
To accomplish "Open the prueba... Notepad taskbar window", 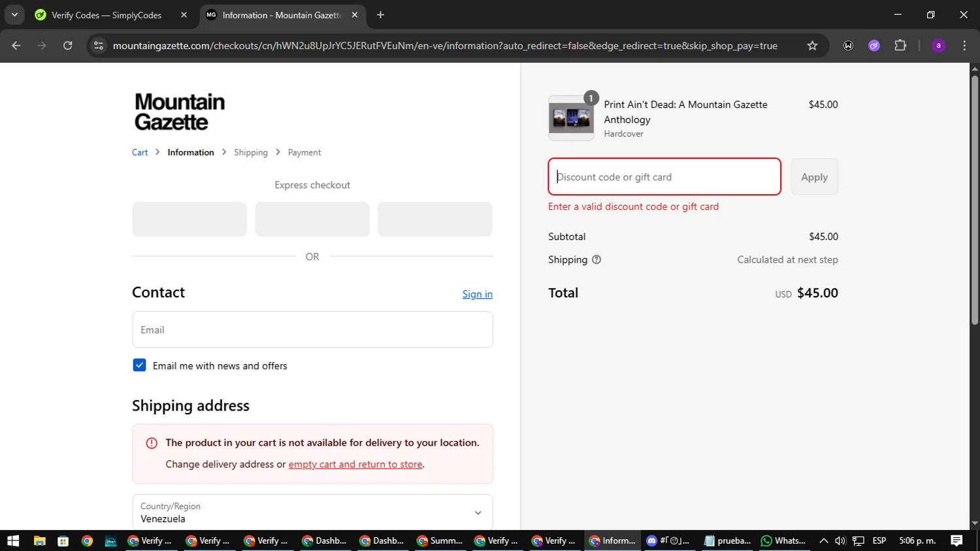I will (727, 541).
